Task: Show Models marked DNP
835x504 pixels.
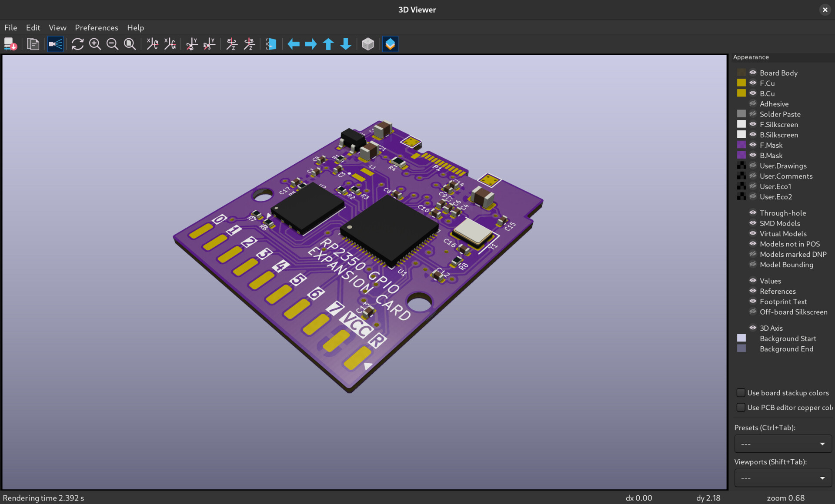Action: coord(753,254)
